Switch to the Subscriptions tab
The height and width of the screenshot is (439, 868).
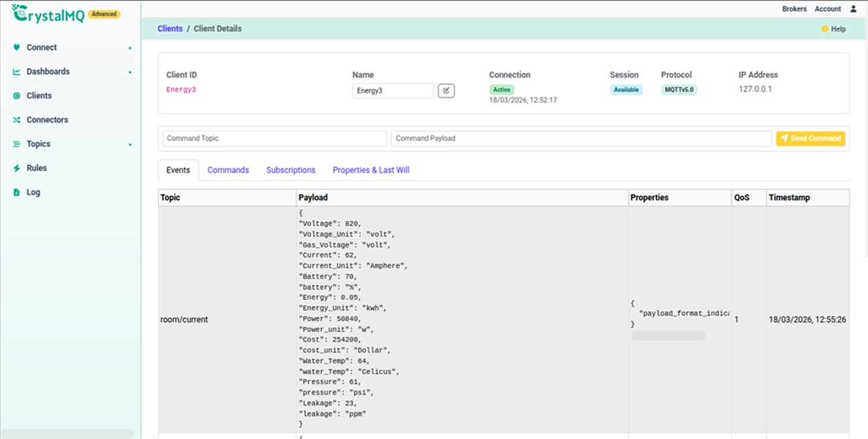pyautogui.click(x=291, y=170)
